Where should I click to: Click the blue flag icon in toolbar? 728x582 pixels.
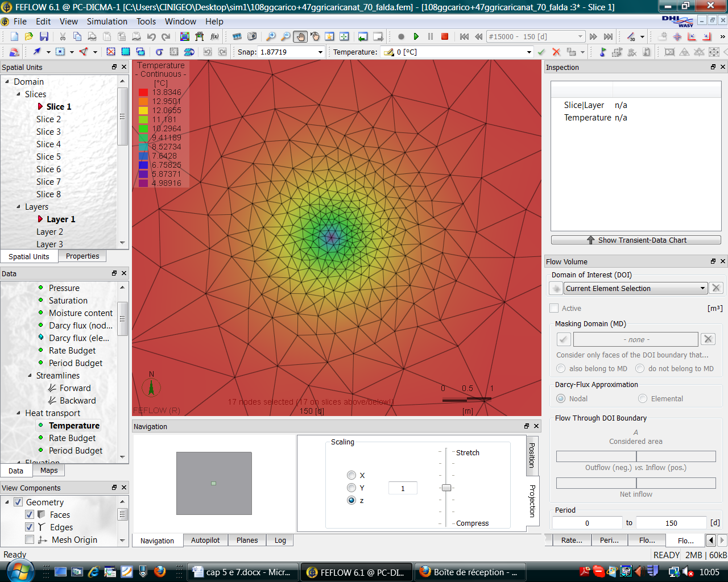603,52
